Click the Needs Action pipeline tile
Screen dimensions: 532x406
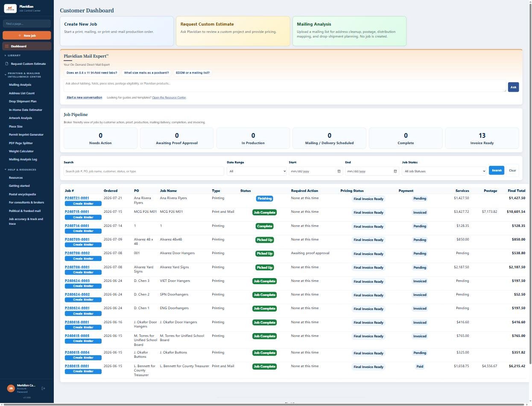[100, 138]
